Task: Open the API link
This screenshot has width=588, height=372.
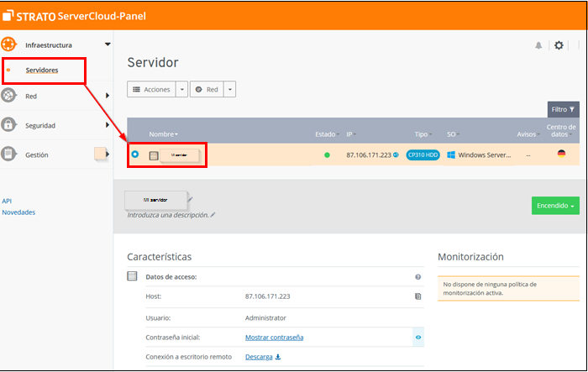Action: [x=7, y=201]
